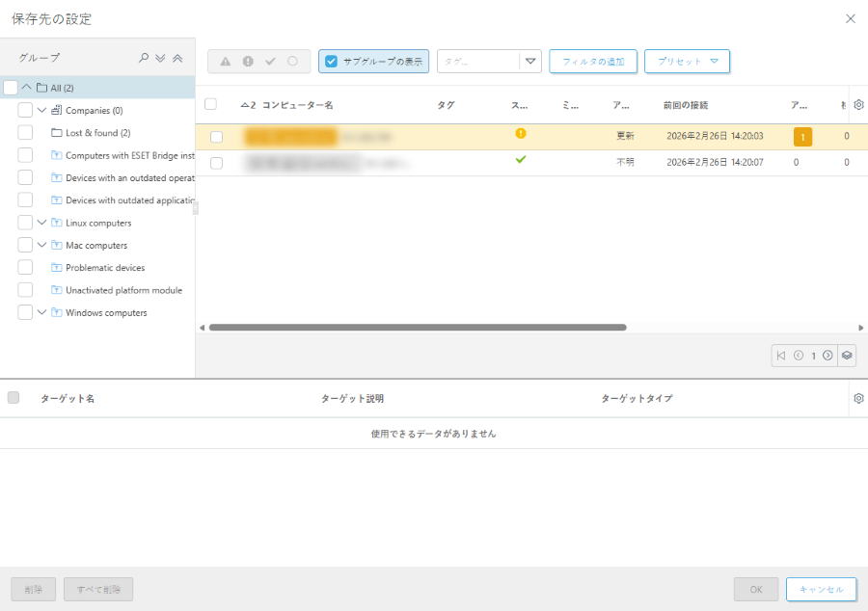Check the All (2) group checkbox
Image resolution: width=868 pixels, height=611 pixels.
[11, 88]
